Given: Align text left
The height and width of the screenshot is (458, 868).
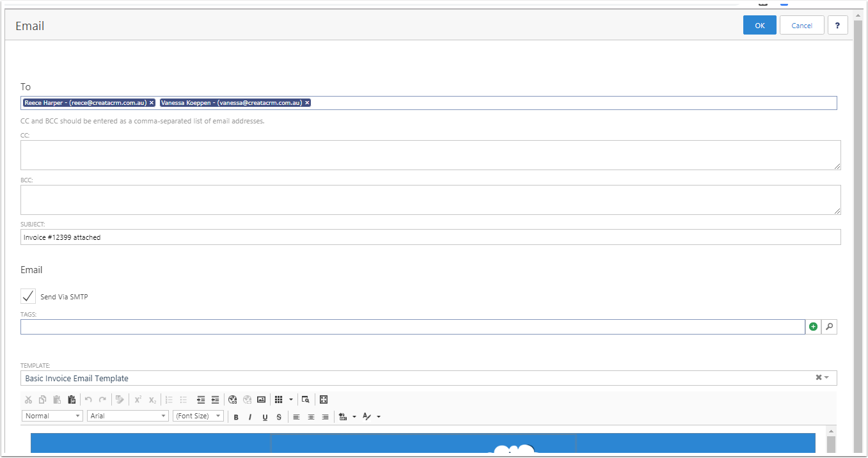Looking at the screenshot, I should pyautogui.click(x=296, y=417).
